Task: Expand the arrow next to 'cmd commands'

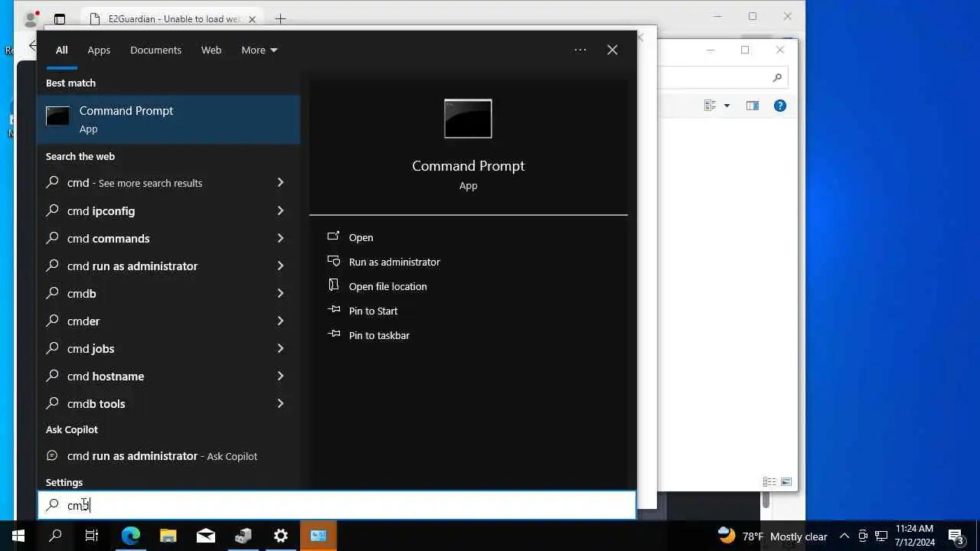Action: click(x=280, y=238)
